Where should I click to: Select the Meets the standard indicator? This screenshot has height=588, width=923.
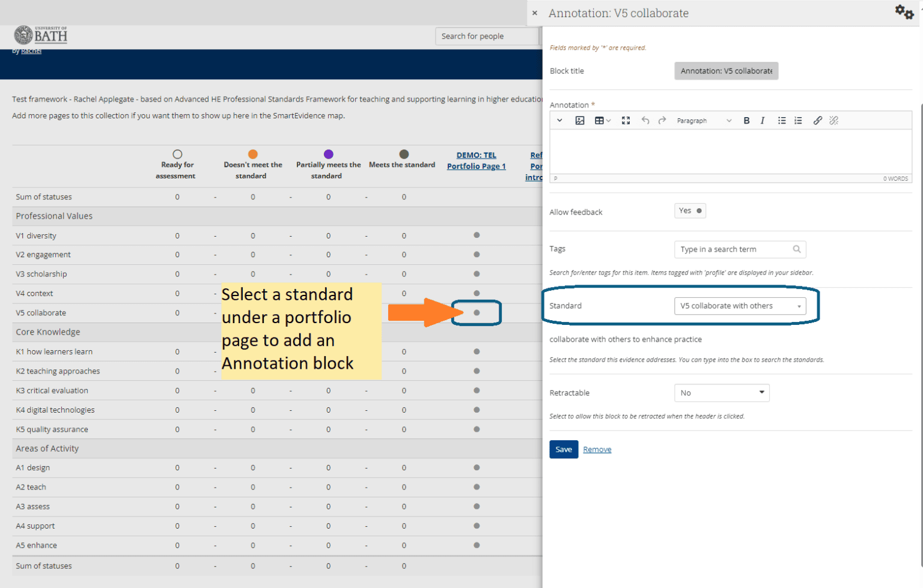pyautogui.click(x=404, y=154)
